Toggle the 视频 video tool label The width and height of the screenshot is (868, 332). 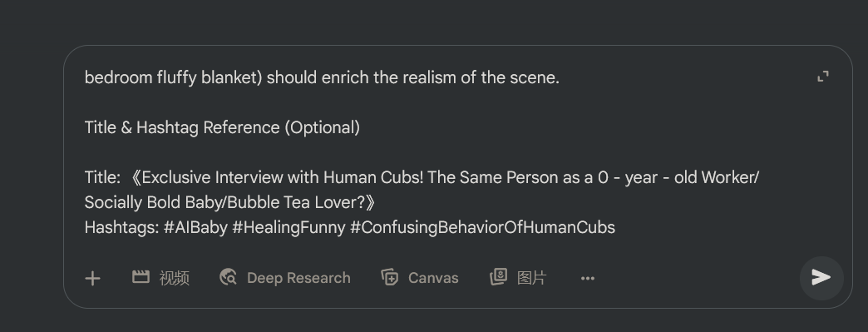(175, 278)
